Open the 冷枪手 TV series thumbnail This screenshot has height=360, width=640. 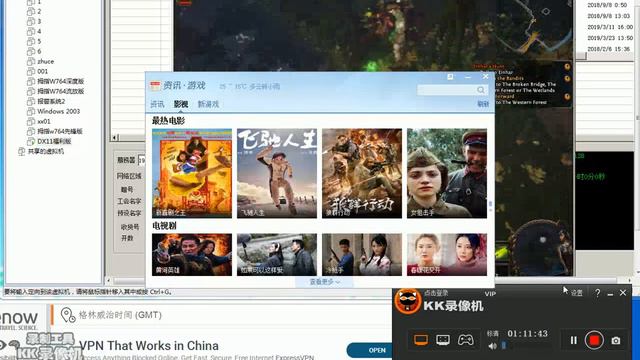point(362,254)
